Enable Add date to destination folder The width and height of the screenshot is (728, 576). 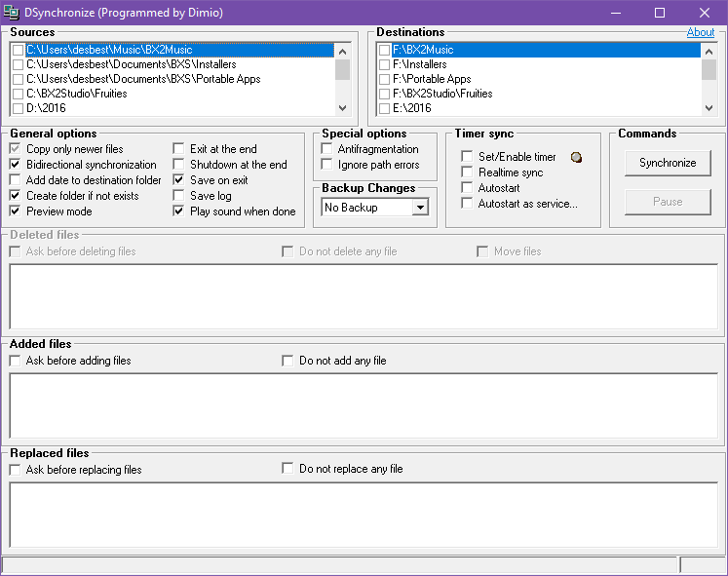16,180
